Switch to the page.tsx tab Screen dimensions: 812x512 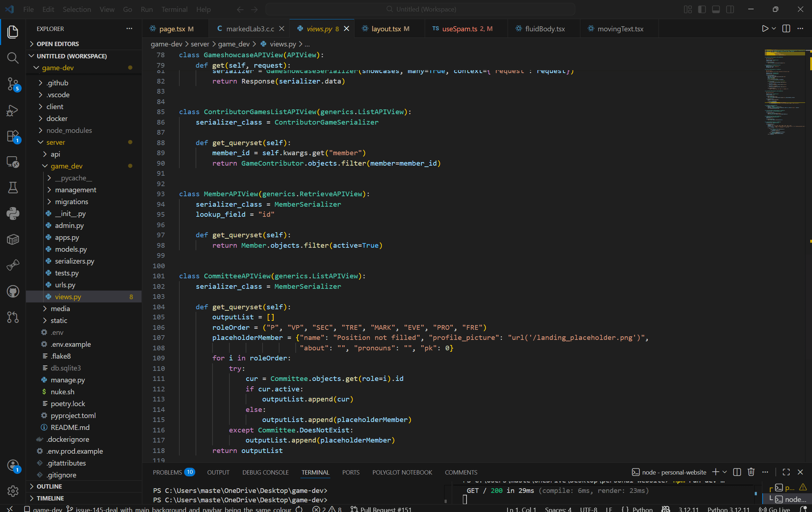coord(175,28)
